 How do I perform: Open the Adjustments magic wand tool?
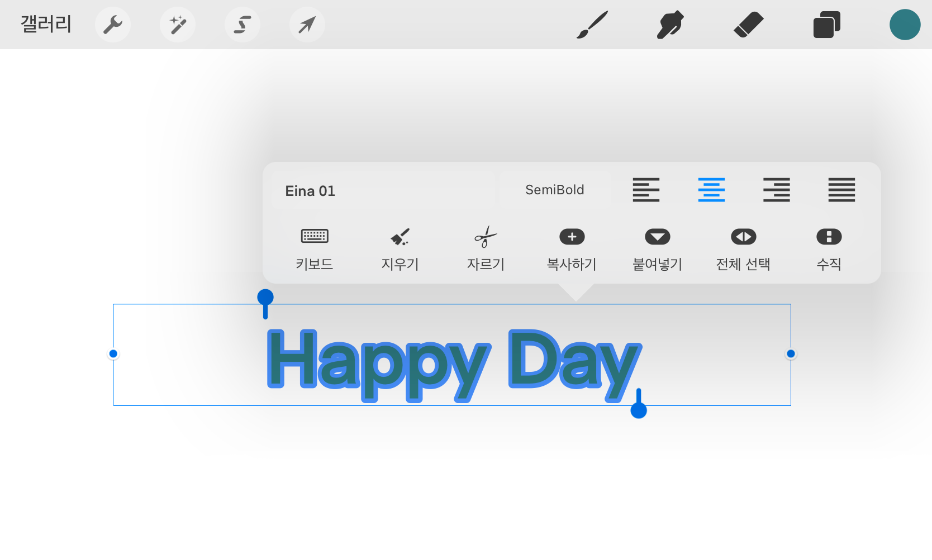click(x=177, y=24)
